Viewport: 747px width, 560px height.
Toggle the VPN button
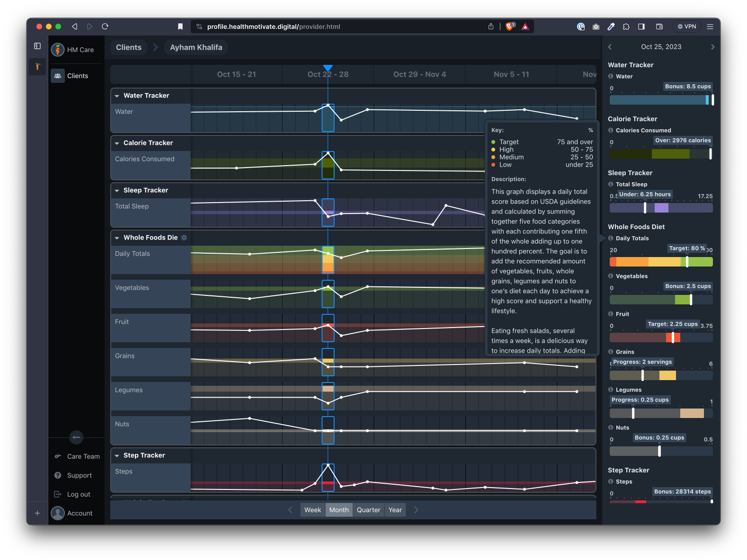(687, 27)
